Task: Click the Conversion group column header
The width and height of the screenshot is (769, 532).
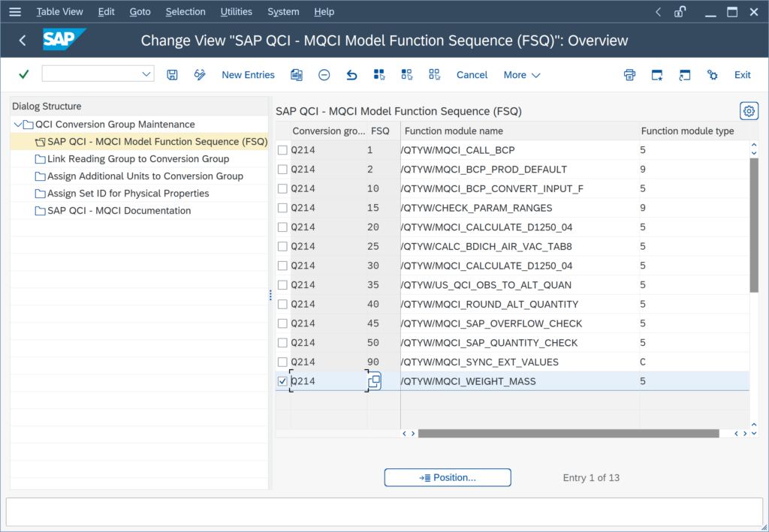Action: pos(329,131)
